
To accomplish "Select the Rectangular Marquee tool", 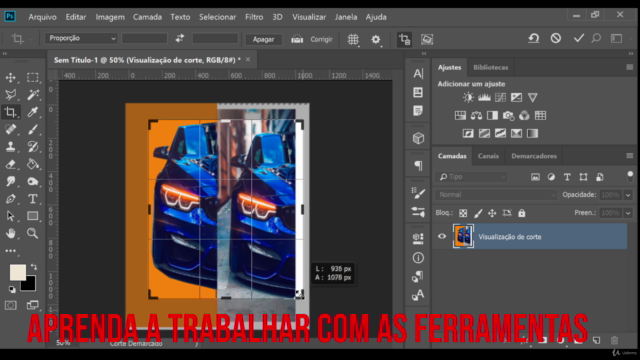I will pyautogui.click(x=33, y=77).
